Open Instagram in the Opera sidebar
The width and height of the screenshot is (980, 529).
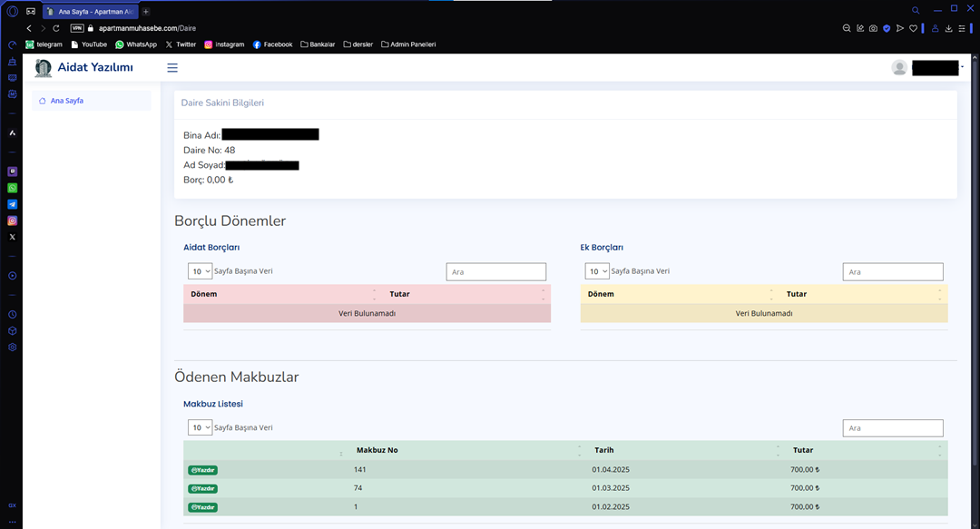pyautogui.click(x=13, y=220)
